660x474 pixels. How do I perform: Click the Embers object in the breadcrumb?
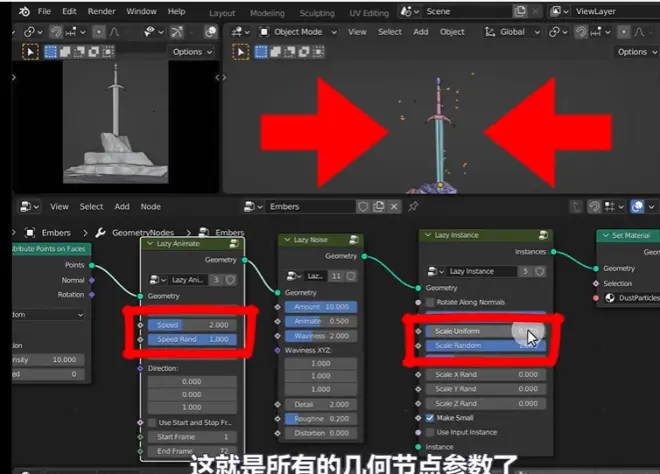(x=56, y=232)
